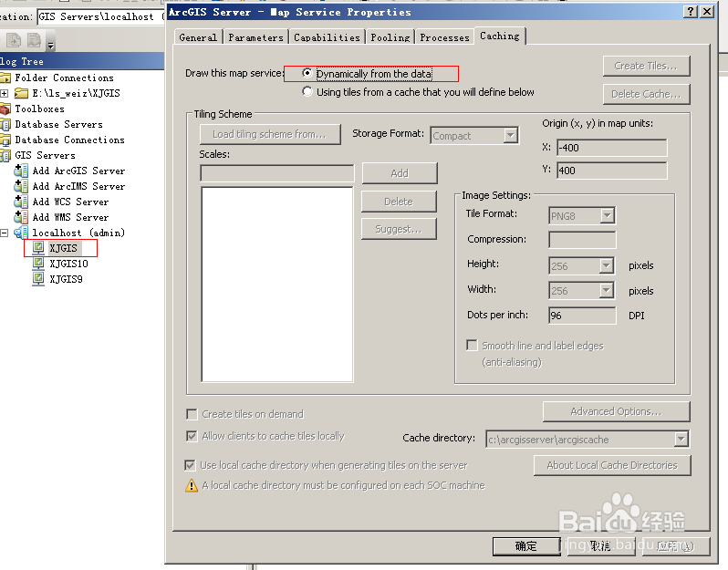Click the Origin X input field
This screenshot has width=728, height=570.
point(612,148)
